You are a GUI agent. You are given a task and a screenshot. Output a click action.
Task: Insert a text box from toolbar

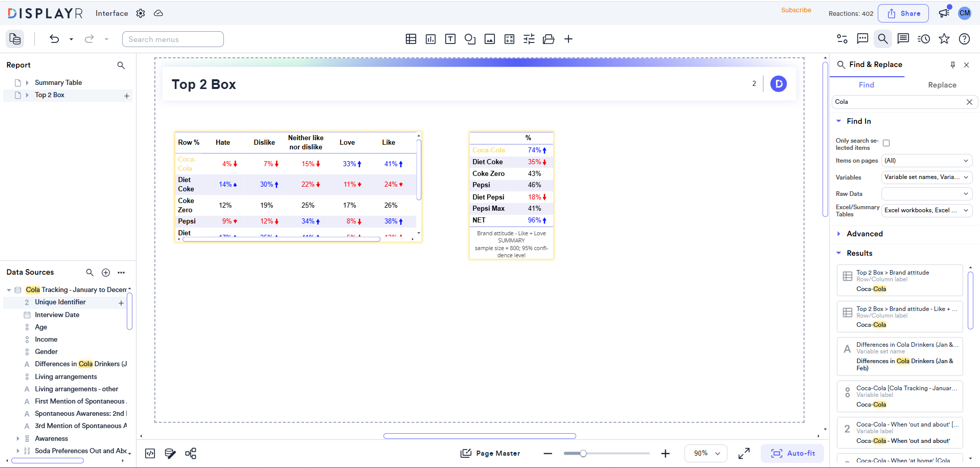pyautogui.click(x=450, y=39)
